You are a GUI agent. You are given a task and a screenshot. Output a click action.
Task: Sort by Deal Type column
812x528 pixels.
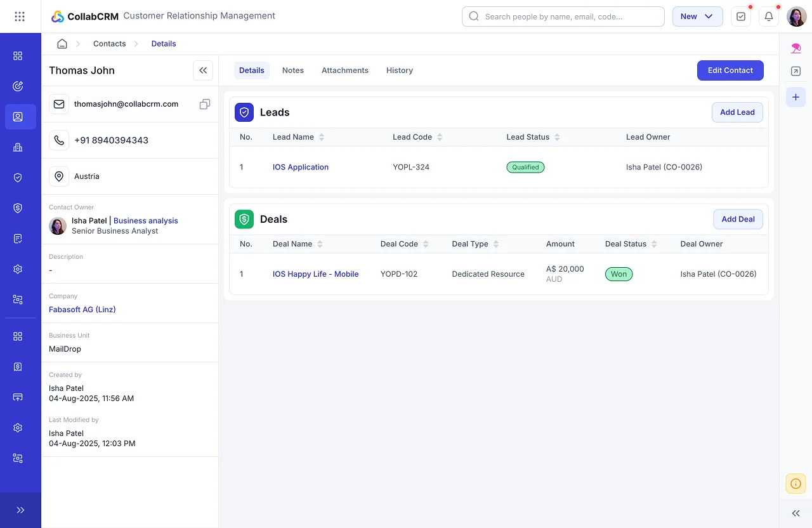coord(496,244)
